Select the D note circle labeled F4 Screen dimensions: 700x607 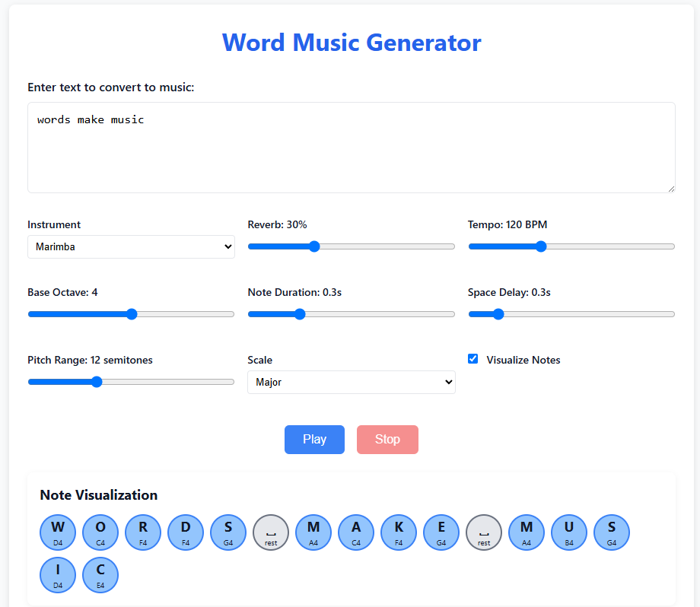coord(186,532)
